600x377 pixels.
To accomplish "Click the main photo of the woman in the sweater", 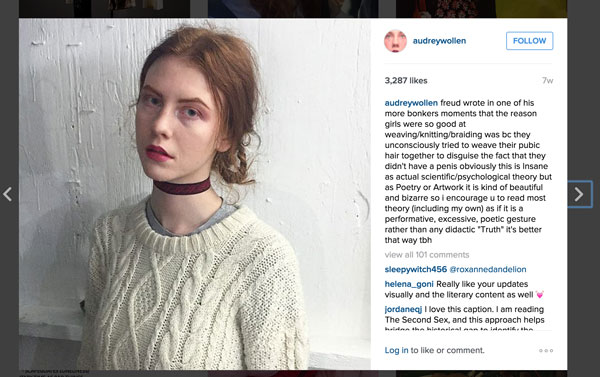I will point(195,194).
